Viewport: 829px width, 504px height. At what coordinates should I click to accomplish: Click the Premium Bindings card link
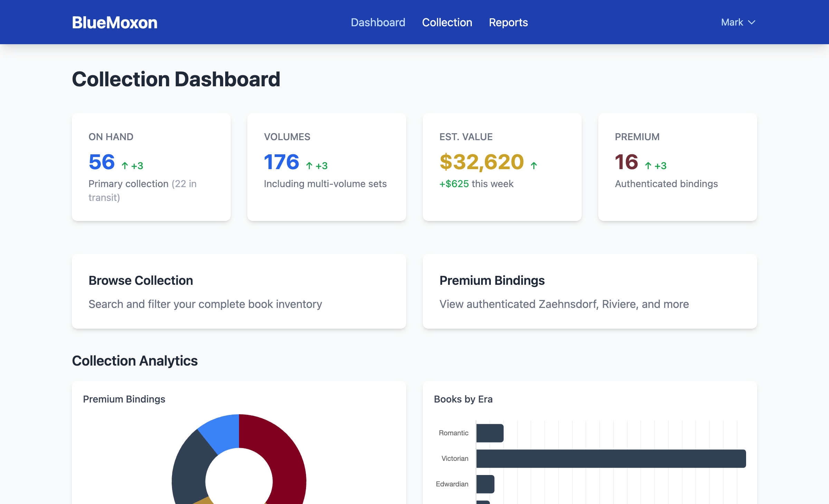tap(590, 291)
